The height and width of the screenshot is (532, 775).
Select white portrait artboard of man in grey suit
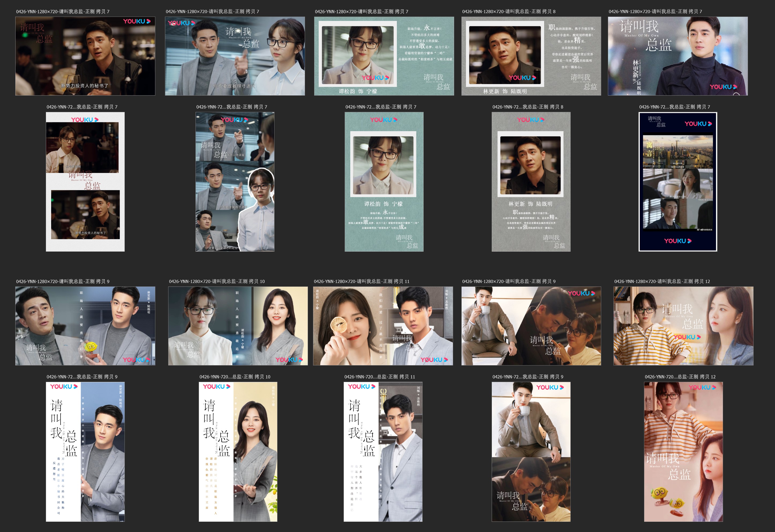85,452
